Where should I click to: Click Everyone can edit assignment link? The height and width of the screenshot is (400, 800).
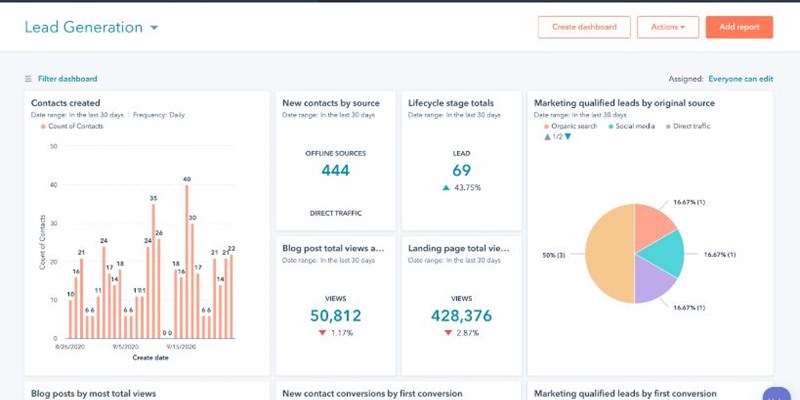coord(740,79)
